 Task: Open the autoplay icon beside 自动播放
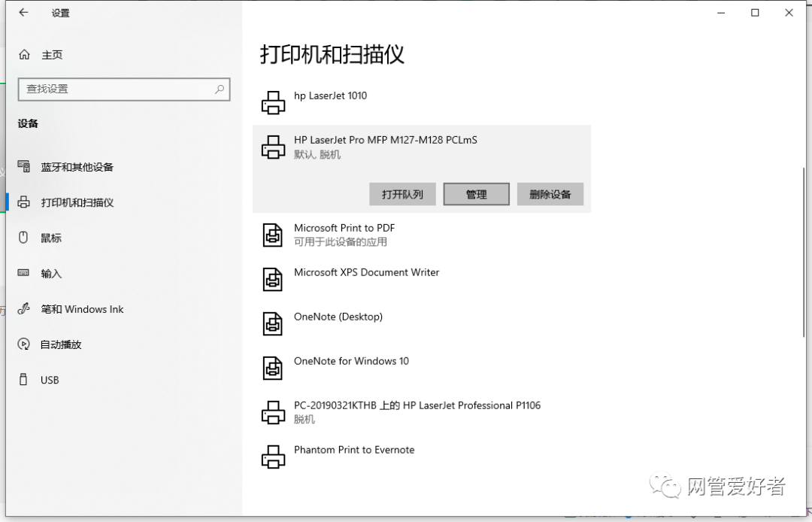[x=24, y=344]
